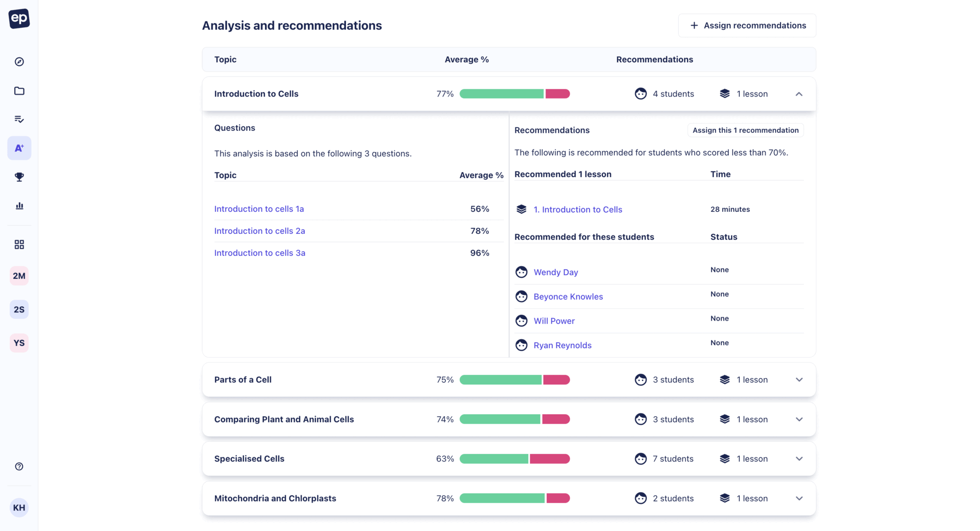
Task: Open the Introduction to cells 1a question link
Action: click(x=259, y=209)
